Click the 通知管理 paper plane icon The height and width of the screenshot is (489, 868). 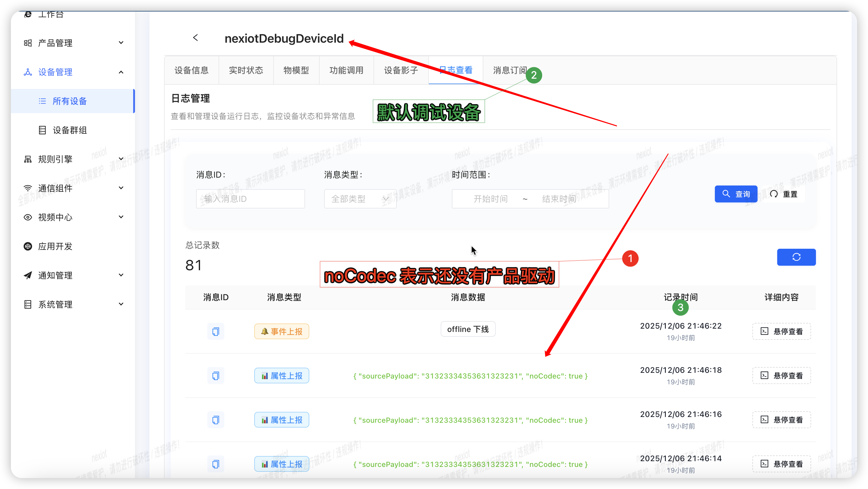28,275
